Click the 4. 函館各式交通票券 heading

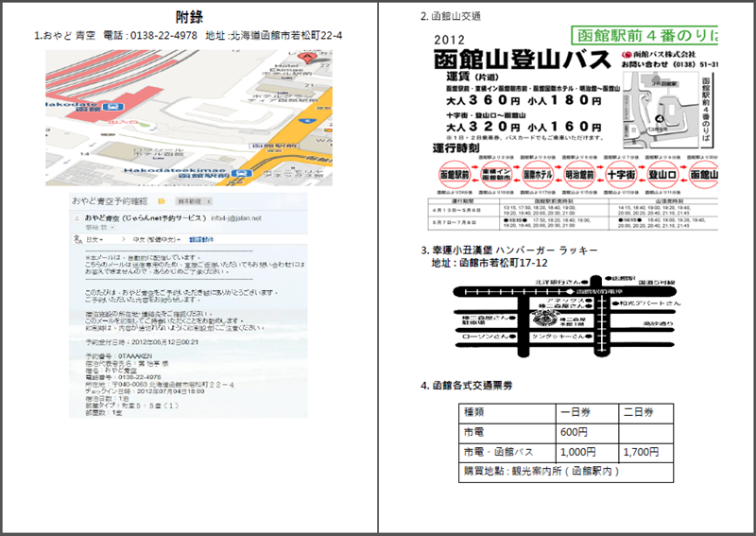pyautogui.click(x=466, y=386)
